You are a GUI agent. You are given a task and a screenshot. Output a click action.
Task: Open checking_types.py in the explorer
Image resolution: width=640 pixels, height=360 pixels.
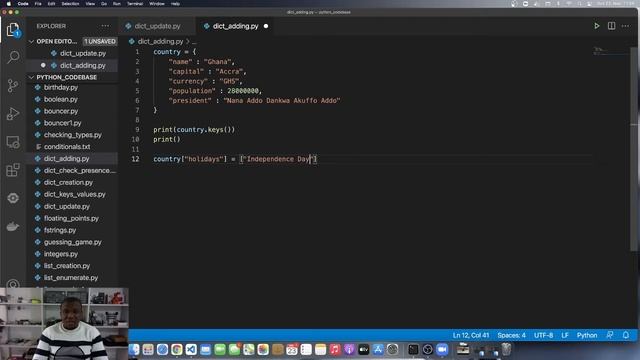[x=73, y=135]
